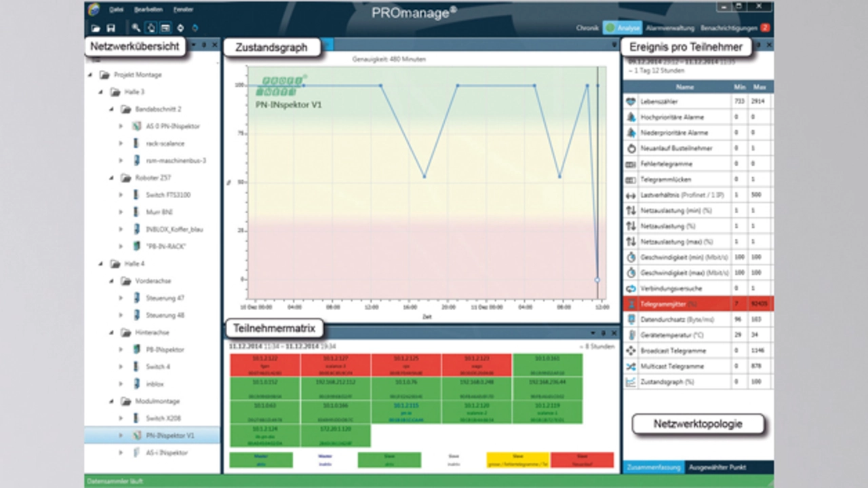
Task: Click the Datendurchsatz icon
Action: (631, 320)
